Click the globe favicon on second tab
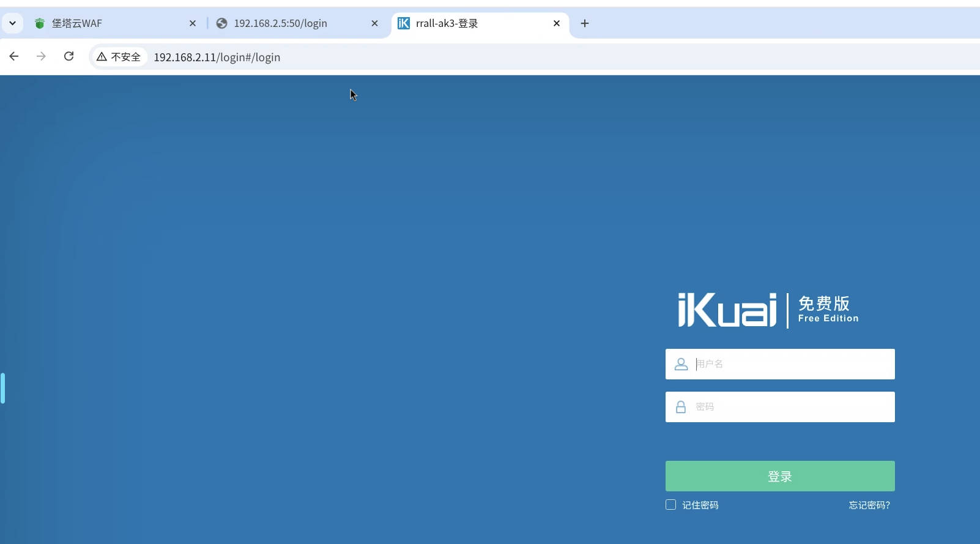This screenshot has height=544, width=980. [x=222, y=23]
